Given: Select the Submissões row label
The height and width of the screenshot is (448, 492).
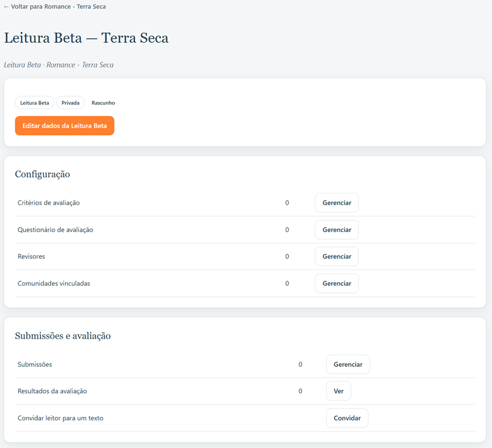Looking at the screenshot, I should pos(35,364).
